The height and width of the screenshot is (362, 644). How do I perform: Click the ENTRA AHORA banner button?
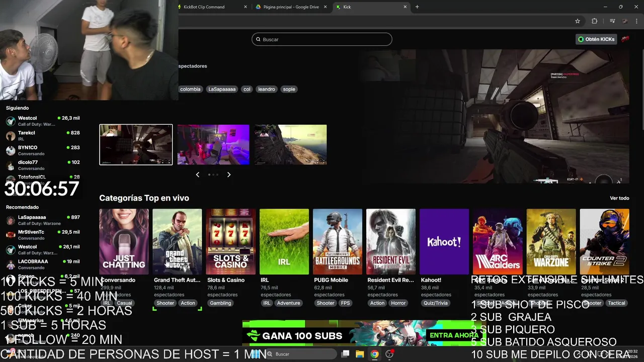[454, 335]
